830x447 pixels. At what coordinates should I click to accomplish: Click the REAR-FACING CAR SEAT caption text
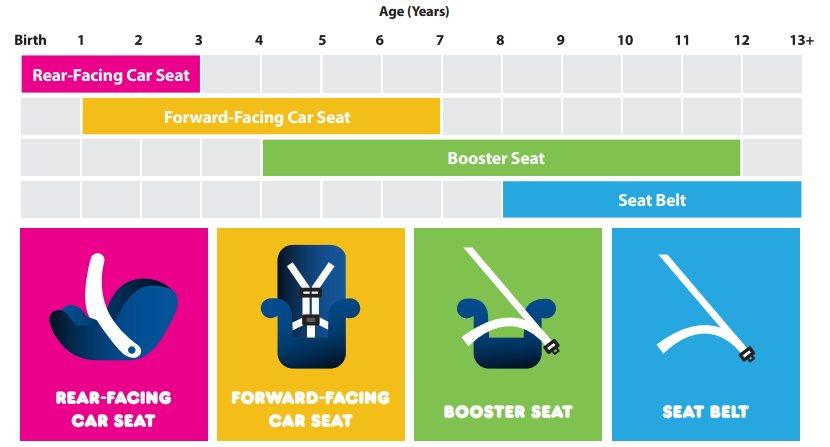click(x=113, y=409)
